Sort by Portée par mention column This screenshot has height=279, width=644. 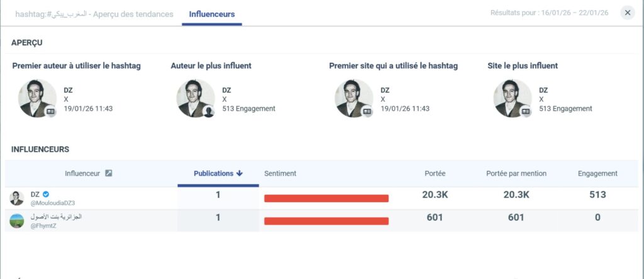coord(516,173)
